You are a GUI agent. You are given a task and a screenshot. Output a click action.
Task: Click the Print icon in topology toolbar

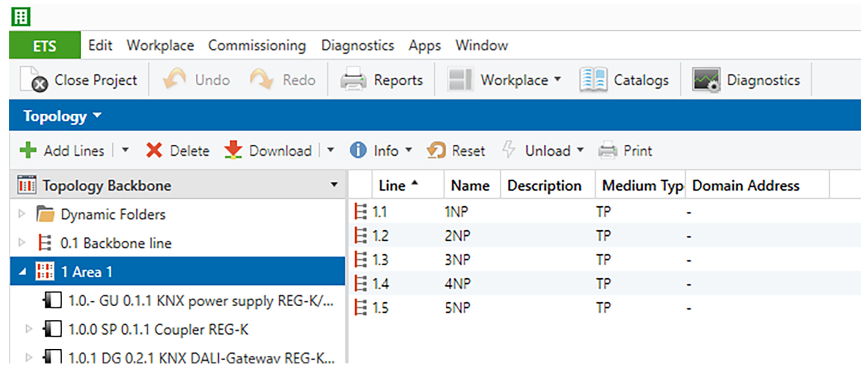pyautogui.click(x=607, y=150)
